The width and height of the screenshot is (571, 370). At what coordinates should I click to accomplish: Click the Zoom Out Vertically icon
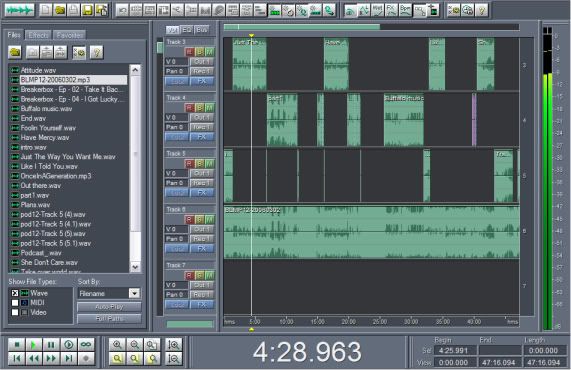tap(174, 359)
